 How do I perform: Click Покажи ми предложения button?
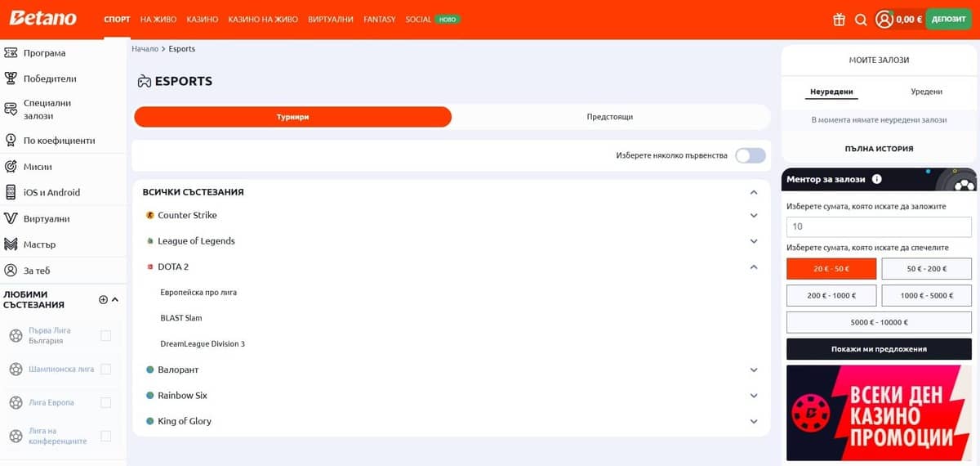879,349
